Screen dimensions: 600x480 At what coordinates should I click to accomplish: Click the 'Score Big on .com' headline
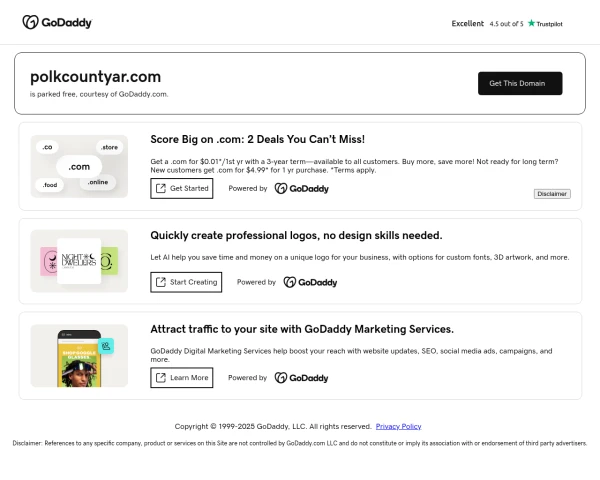pyautogui.click(x=257, y=139)
